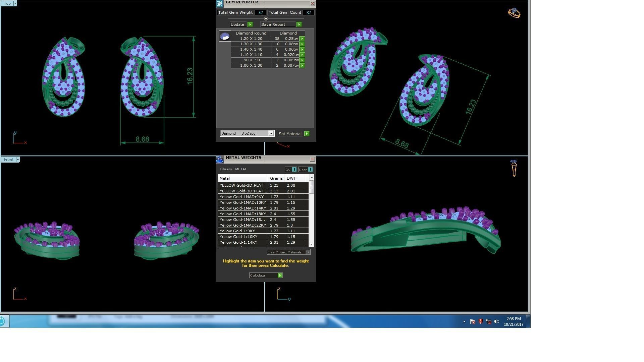Toggle the GV library switch
Image resolution: width=644 pixels, height=362 pixels.
click(294, 170)
